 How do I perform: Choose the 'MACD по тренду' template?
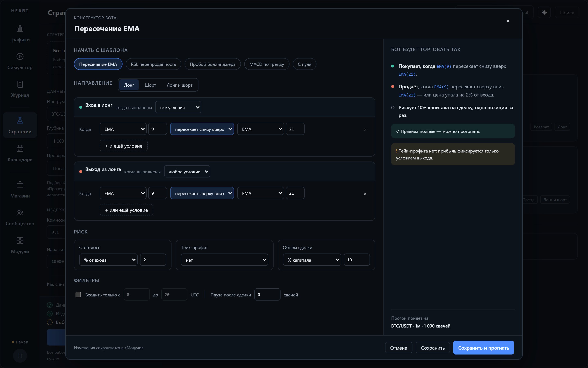[x=267, y=64]
